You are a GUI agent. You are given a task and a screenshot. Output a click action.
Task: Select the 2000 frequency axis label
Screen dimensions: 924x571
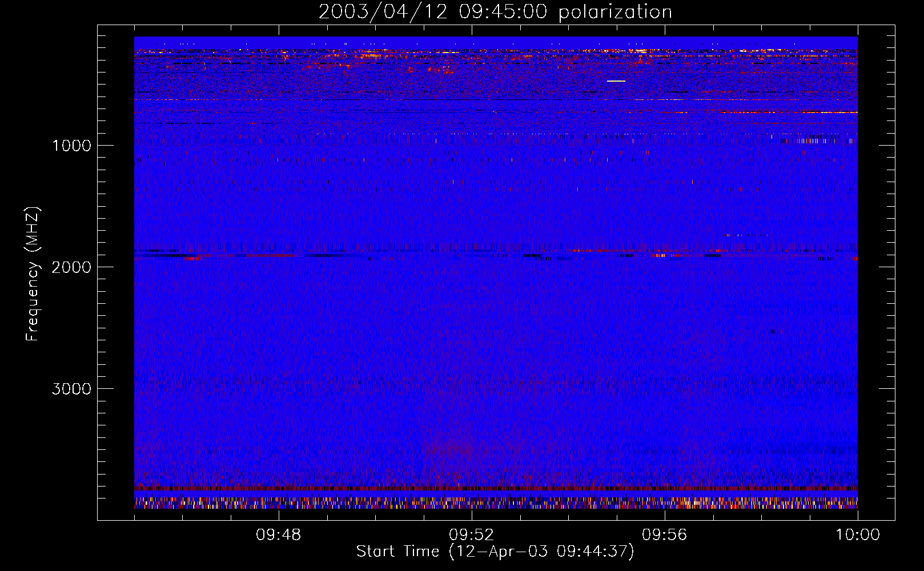(71, 267)
